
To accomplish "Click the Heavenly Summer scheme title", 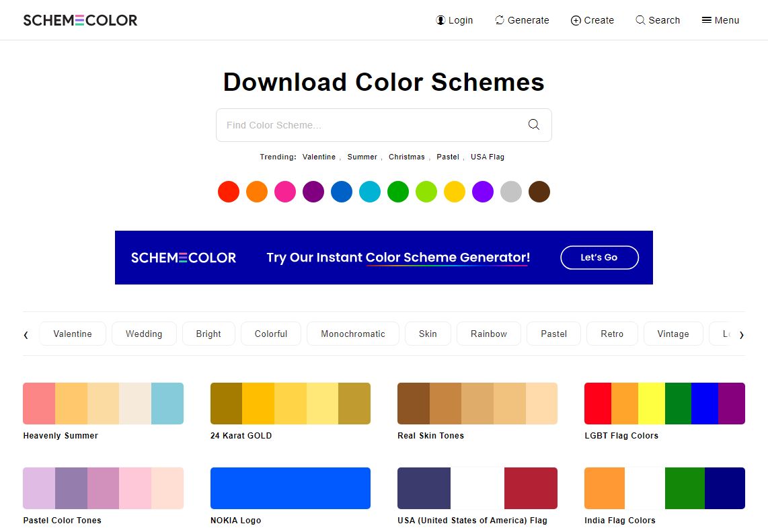I will coord(61,436).
